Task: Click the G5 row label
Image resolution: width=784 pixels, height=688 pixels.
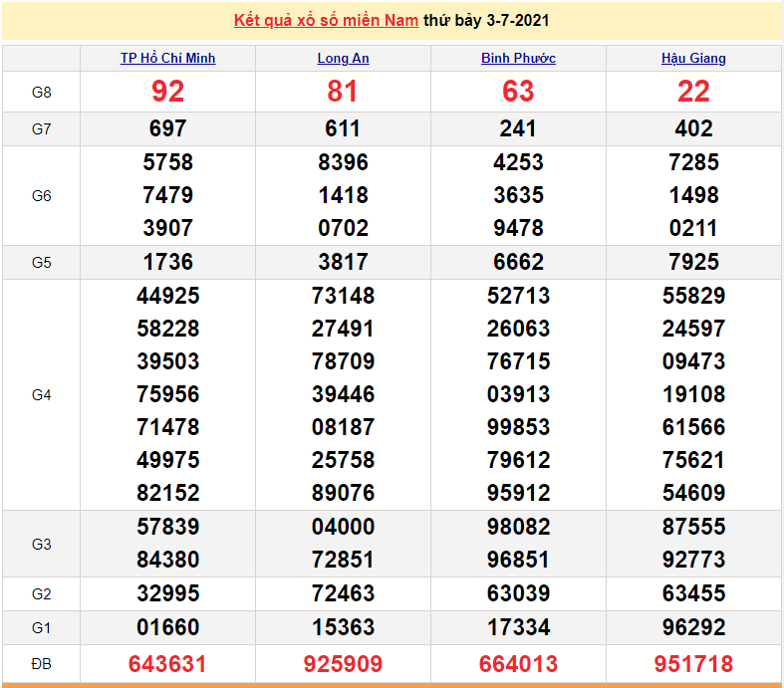Action: tap(42, 263)
